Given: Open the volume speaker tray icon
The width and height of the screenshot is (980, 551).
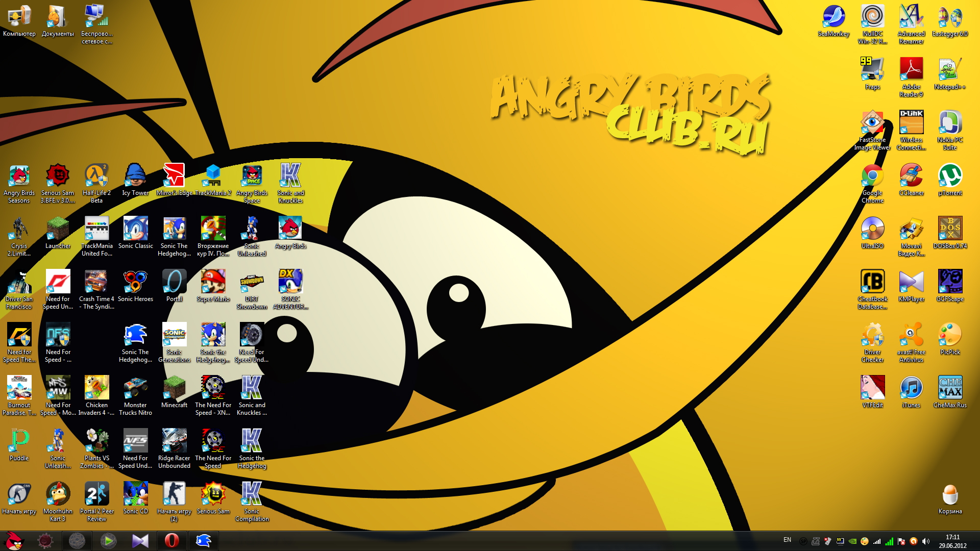Looking at the screenshot, I should (926, 541).
